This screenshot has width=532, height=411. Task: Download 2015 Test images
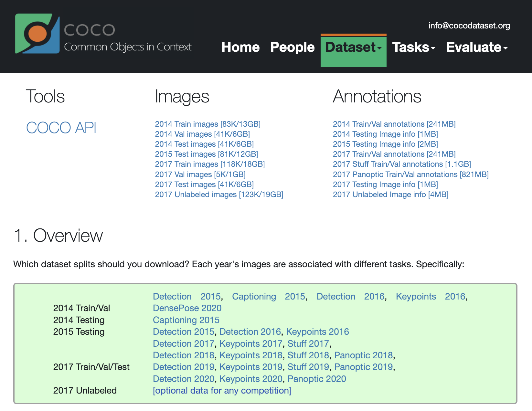click(x=206, y=154)
